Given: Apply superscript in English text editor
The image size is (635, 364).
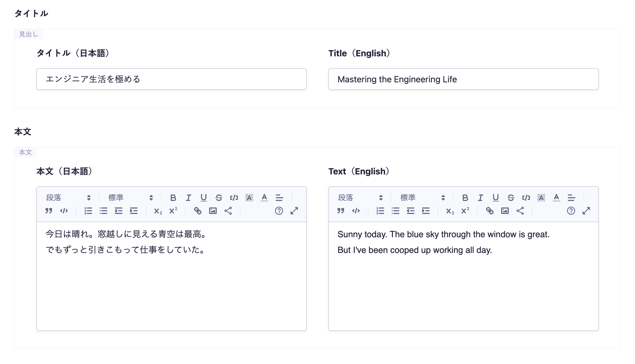Looking at the screenshot, I should coord(465,211).
